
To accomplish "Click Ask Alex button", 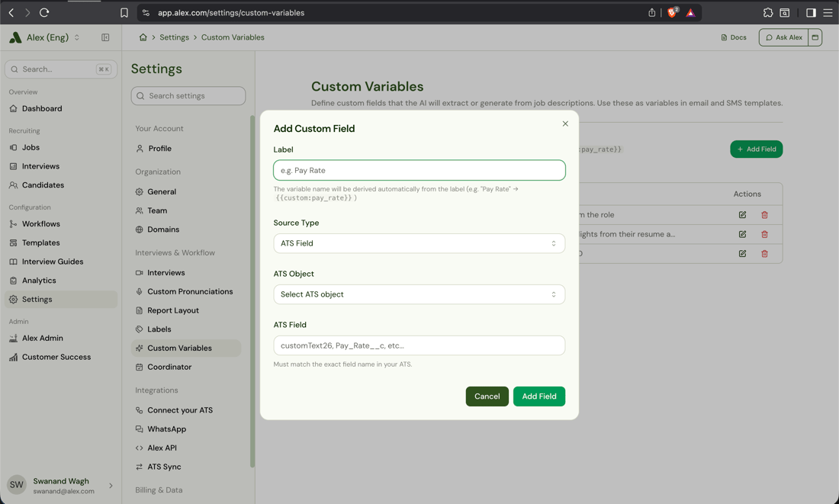I will (x=784, y=37).
